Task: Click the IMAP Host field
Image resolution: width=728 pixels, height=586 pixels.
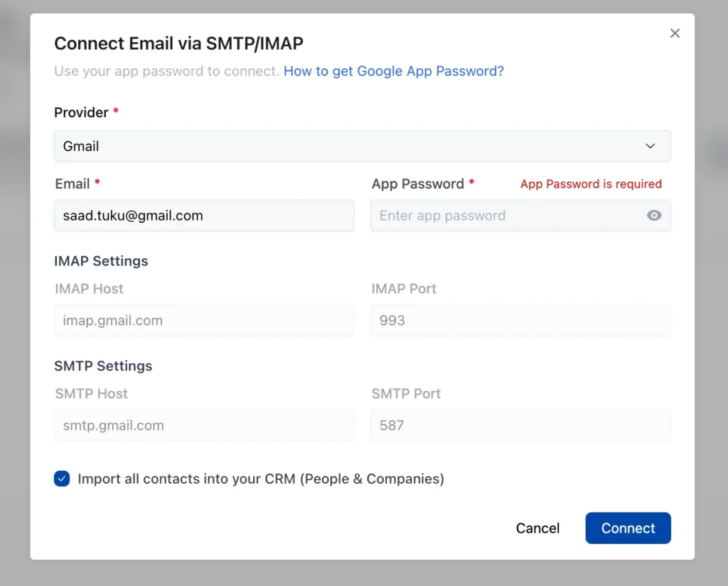Action: (x=204, y=321)
